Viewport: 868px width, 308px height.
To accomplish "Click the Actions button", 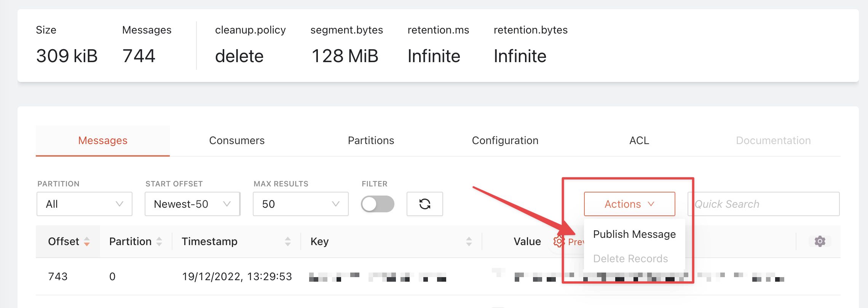I will (x=629, y=204).
